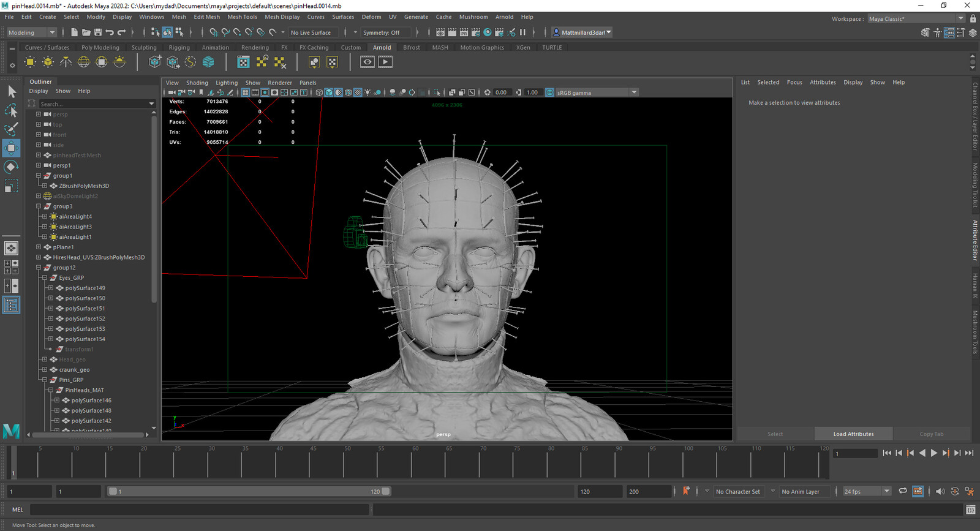980x531 pixels.
Task: Open the Arnold main menu
Action: pyautogui.click(x=504, y=17)
